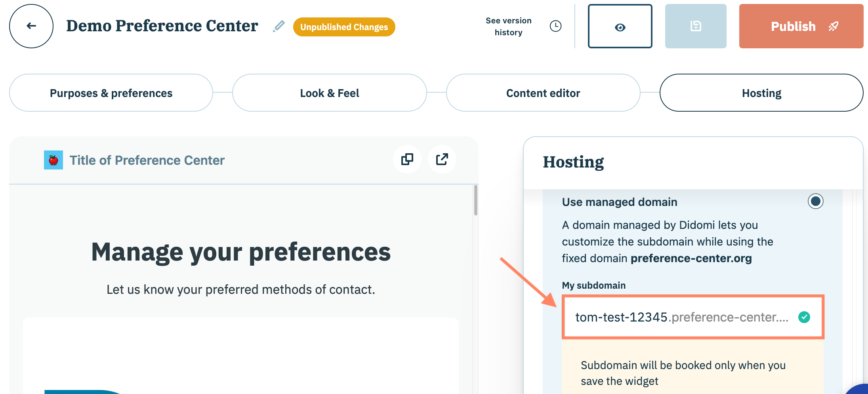Open version history clock icon
The width and height of the screenshot is (868, 394).
[555, 26]
